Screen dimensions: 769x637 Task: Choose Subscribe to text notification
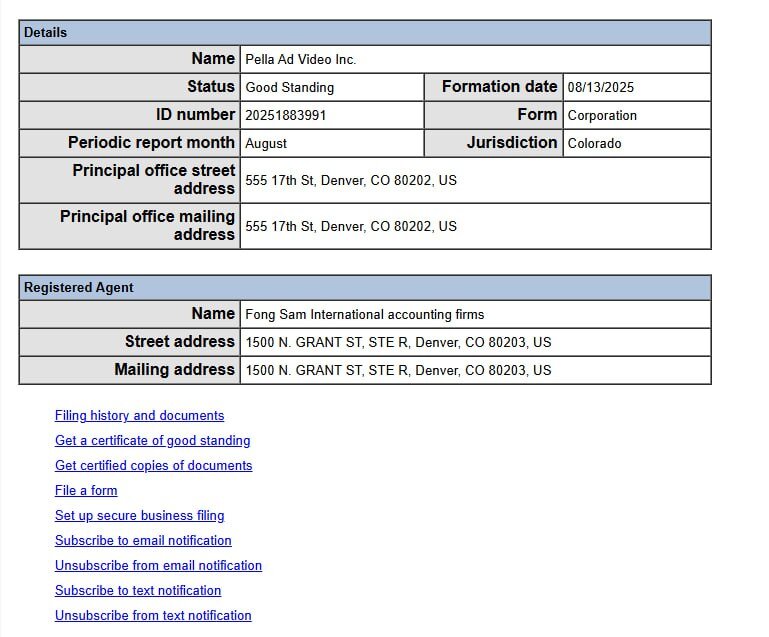[138, 591]
